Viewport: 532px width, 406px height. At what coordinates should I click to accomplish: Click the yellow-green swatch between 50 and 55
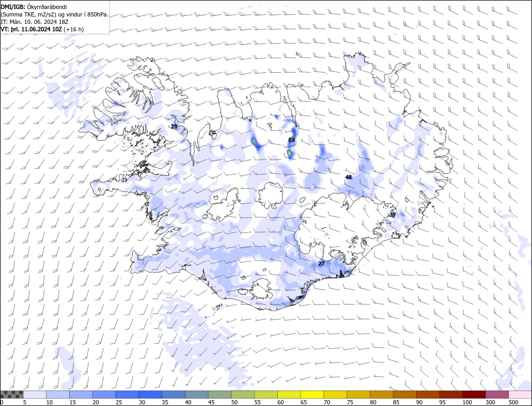click(x=243, y=394)
